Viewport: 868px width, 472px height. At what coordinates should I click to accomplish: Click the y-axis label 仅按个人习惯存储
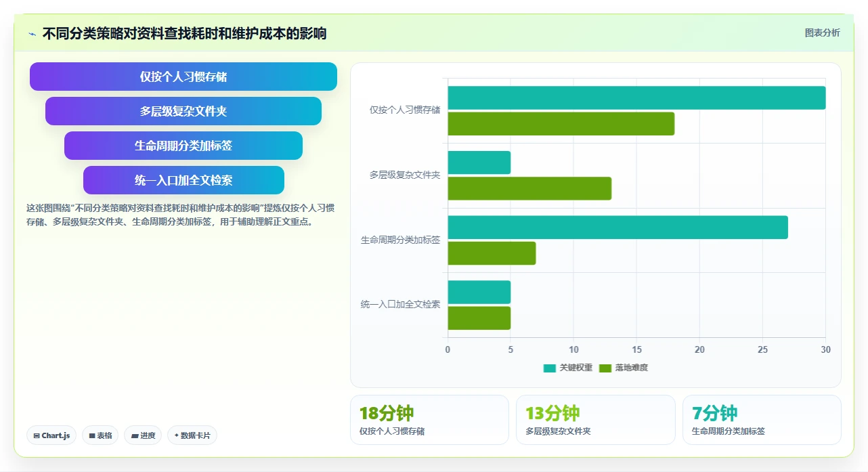click(x=405, y=110)
